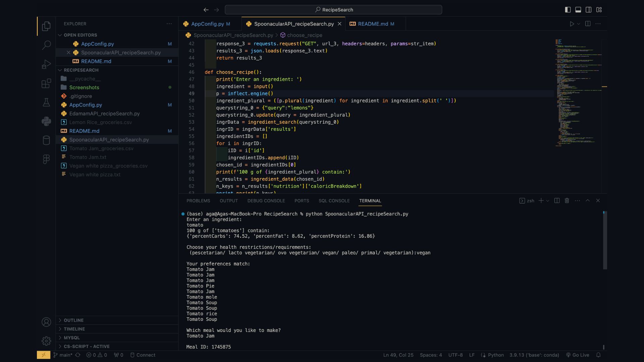Close the SpoonacularAPI_recipeSearch.py tab
644x362 pixels.
(x=339, y=24)
